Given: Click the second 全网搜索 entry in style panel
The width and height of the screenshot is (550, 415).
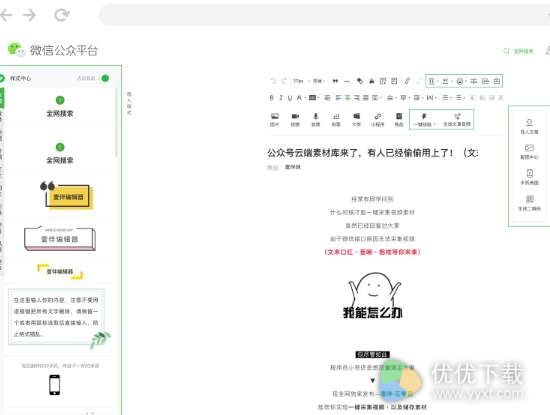Looking at the screenshot, I should pyautogui.click(x=60, y=154).
